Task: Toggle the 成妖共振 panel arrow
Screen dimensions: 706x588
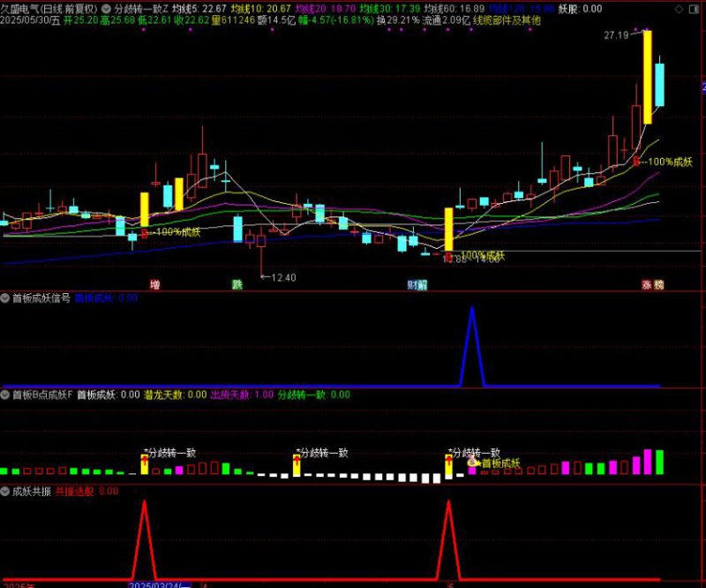Action: (5, 491)
